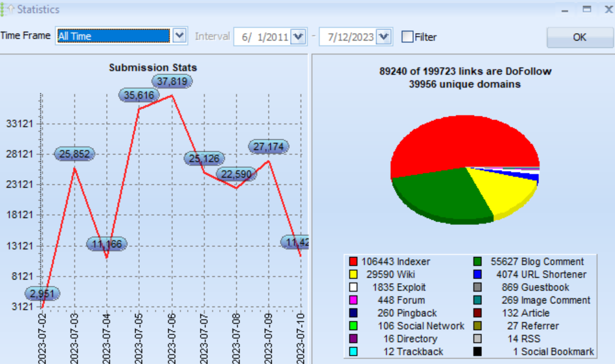Screen dimensions: 615x364
Task: Select the red Indexer legend swatch
Action: click(x=353, y=261)
